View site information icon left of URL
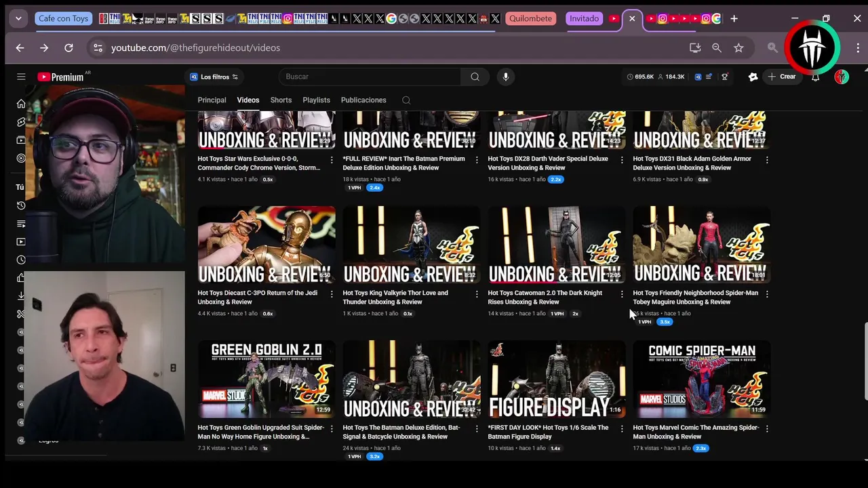The height and width of the screenshot is (488, 868). coord(98,47)
